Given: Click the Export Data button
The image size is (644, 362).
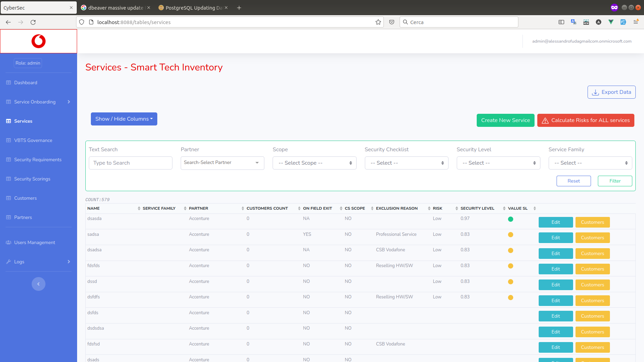Looking at the screenshot, I should [x=611, y=92].
